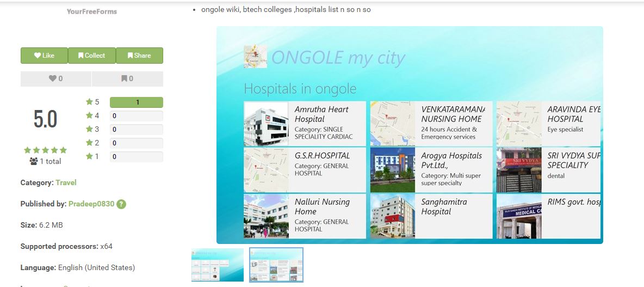Click the 4-star rating bar
Image resolution: width=644 pixels, height=287 pixels.
(136, 116)
